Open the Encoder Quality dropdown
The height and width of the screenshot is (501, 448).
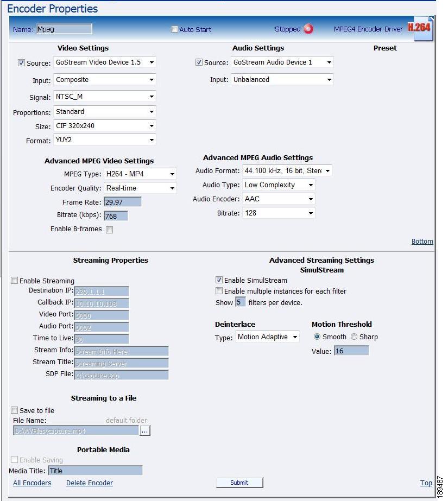[x=140, y=188]
